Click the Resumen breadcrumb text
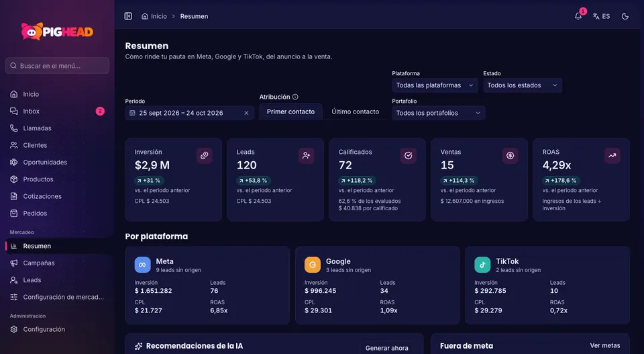Viewport: 644px width, 354px height. [x=194, y=16]
